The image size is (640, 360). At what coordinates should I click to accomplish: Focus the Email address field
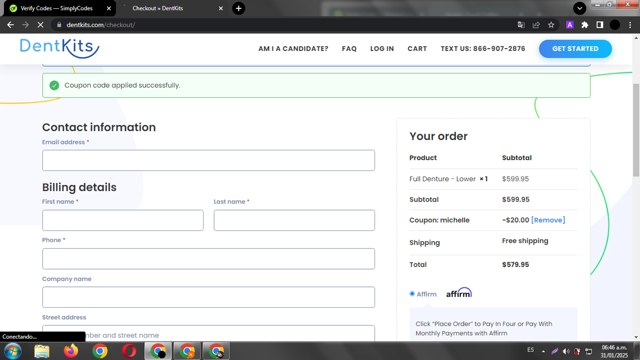pos(208,160)
